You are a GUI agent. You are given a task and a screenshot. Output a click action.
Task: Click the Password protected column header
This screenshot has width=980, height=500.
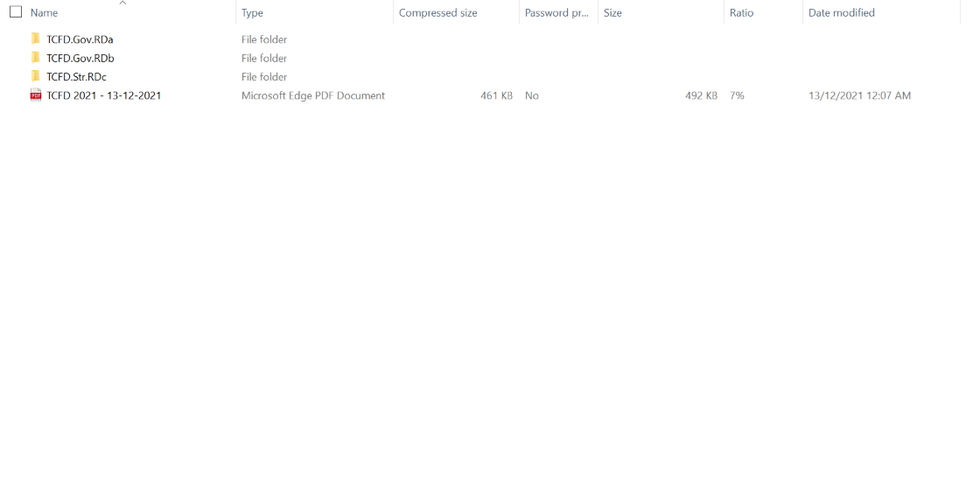click(x=556, y=12)
